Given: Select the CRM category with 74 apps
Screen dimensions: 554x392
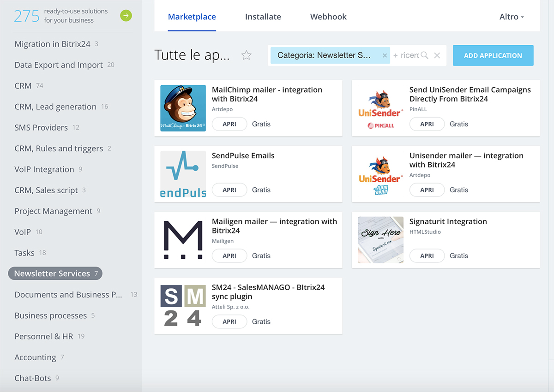Looking at the screenshot, I should point(29,86).
